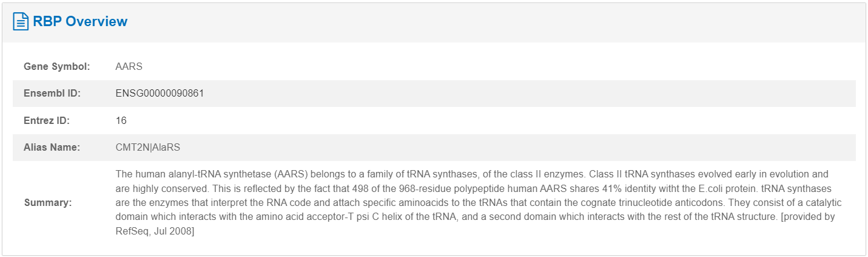This screenshot has height=257, width=868.
Task: Click the Entrez ID label
Action: pyautogui.click(x=47, y=120)
